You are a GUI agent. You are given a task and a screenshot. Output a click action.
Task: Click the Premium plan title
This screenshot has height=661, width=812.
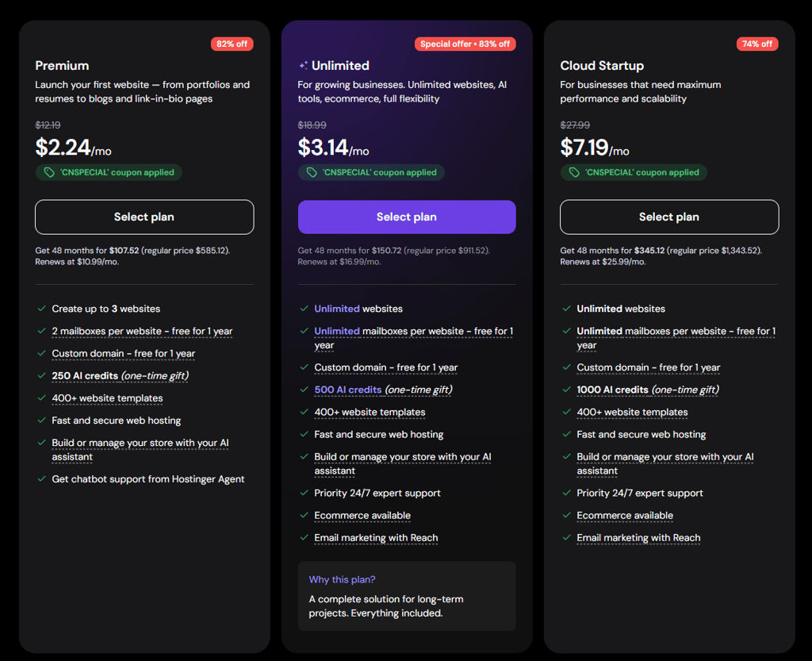click(x=62, y=66)
